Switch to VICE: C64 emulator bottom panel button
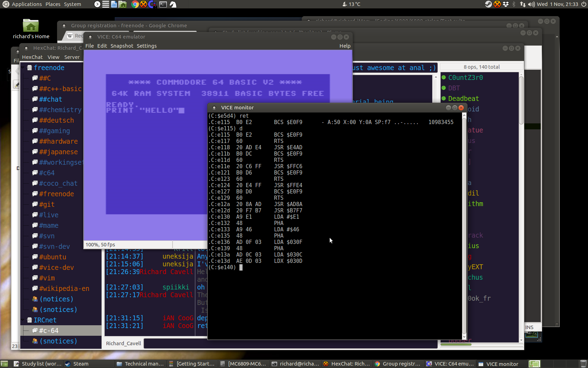This screenshot has height=368, width=588. tap(450, 364)
